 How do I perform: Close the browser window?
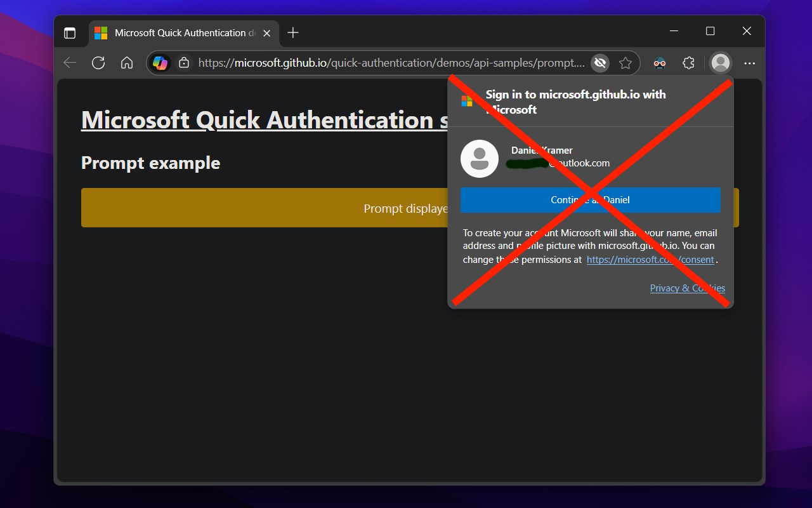coord(747,31)
